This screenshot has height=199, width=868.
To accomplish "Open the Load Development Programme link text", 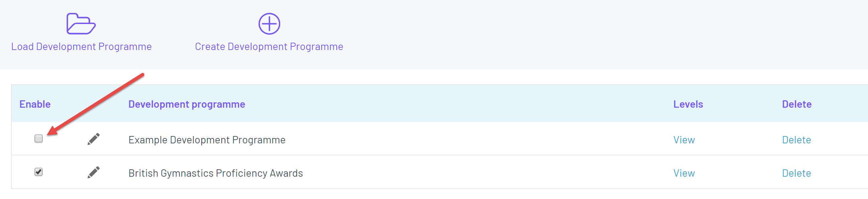I will 82,46.
